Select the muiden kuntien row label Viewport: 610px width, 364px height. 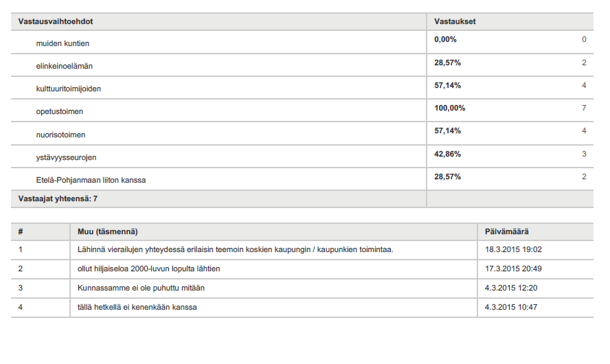click(x=63, y=43)
